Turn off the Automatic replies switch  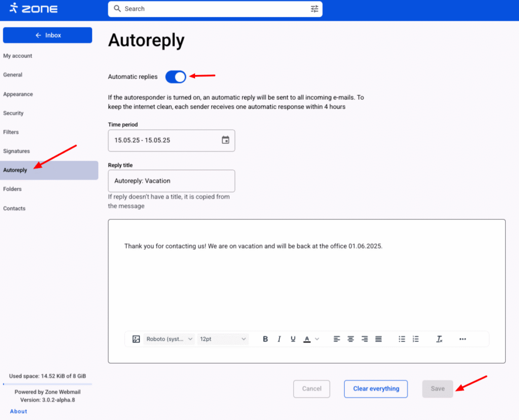[176, 77]
